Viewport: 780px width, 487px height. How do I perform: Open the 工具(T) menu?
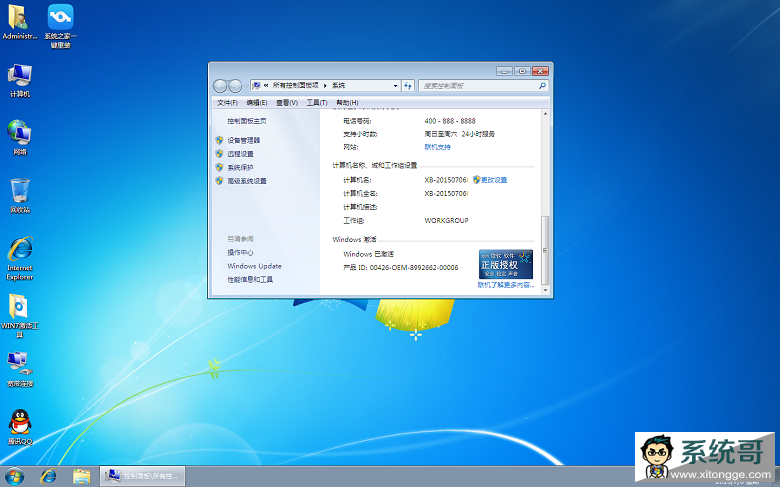click(317, 102)
